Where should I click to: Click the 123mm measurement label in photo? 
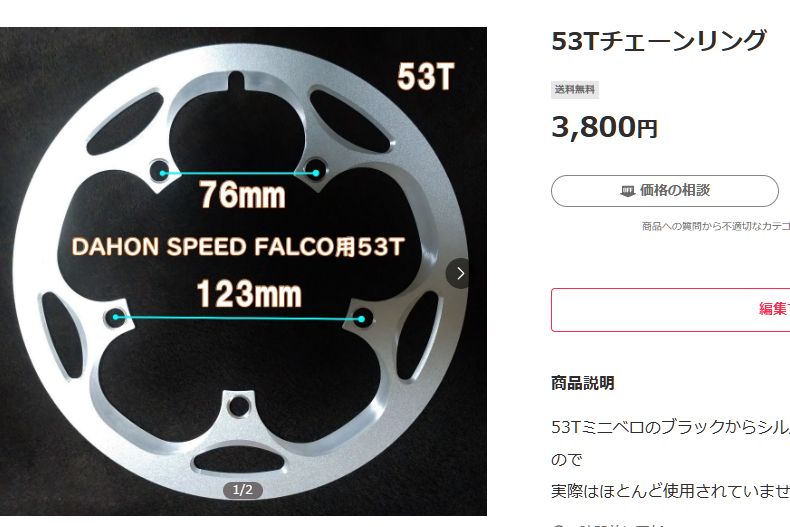click(x=249, y=294)
